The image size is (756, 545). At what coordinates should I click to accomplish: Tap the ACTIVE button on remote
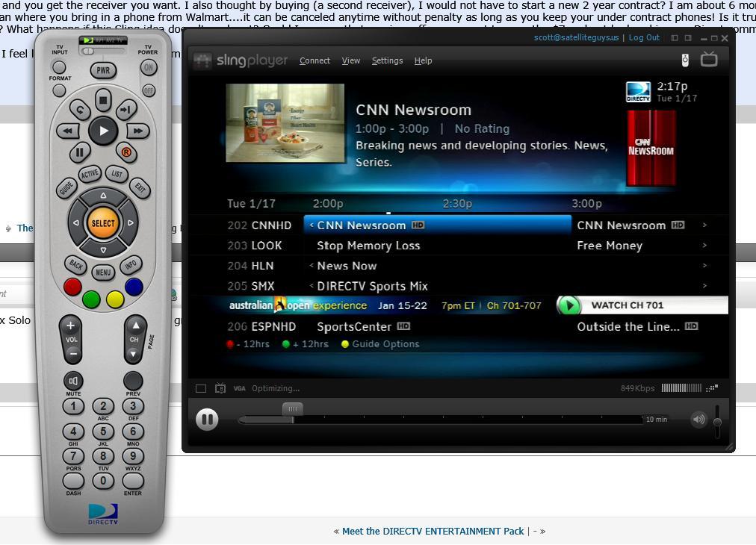[90, 174]
